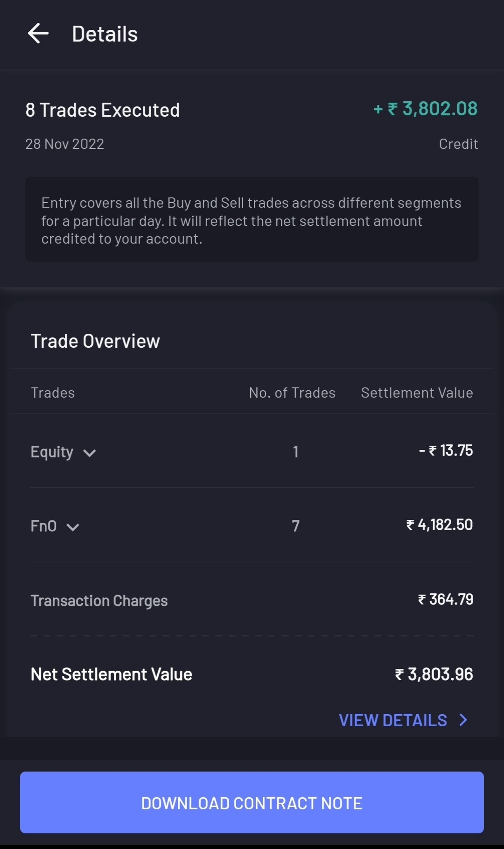This screenshot has width=504, height=849.
Task: Click the FnO settlement value 4,182.50
Action: coord(440,525)
